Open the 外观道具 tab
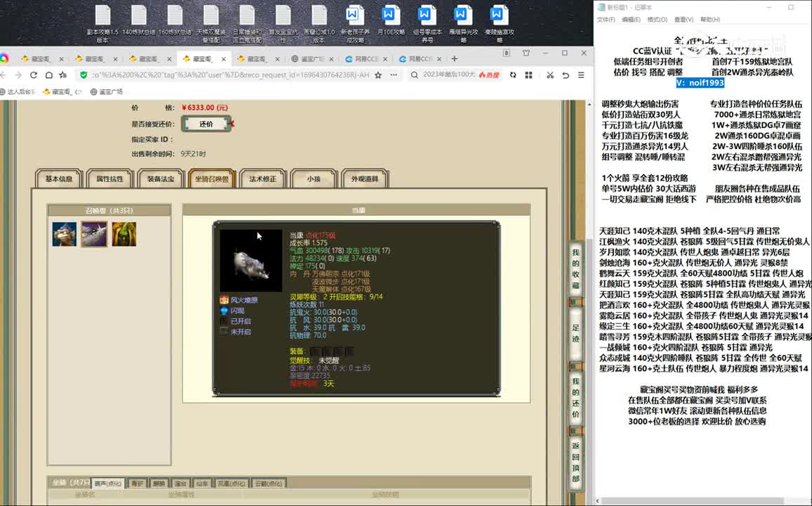Image resolution: width=812 pixels, height=506 pixels. point(365,179)
